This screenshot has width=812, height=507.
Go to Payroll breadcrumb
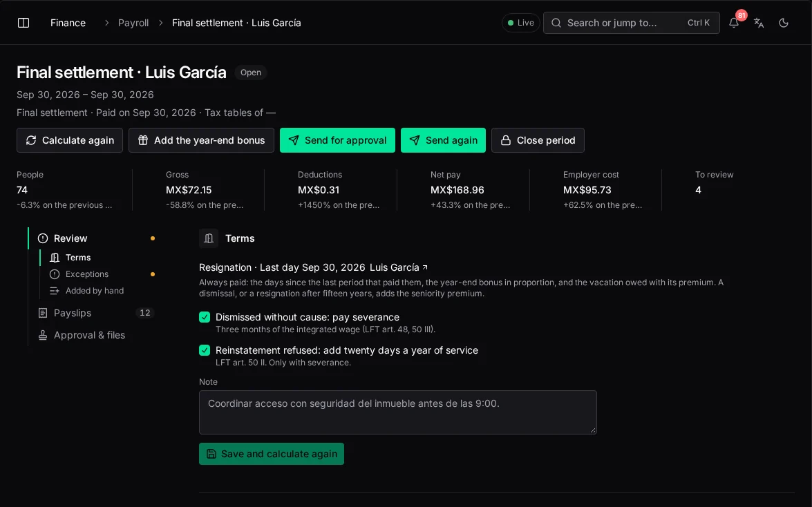tap(133, 23)
